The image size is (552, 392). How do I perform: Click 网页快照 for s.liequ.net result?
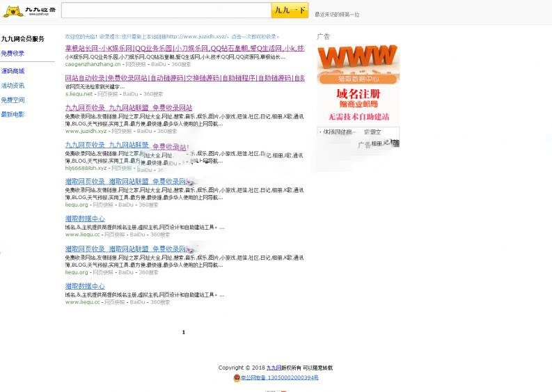(x=107, y=94)
